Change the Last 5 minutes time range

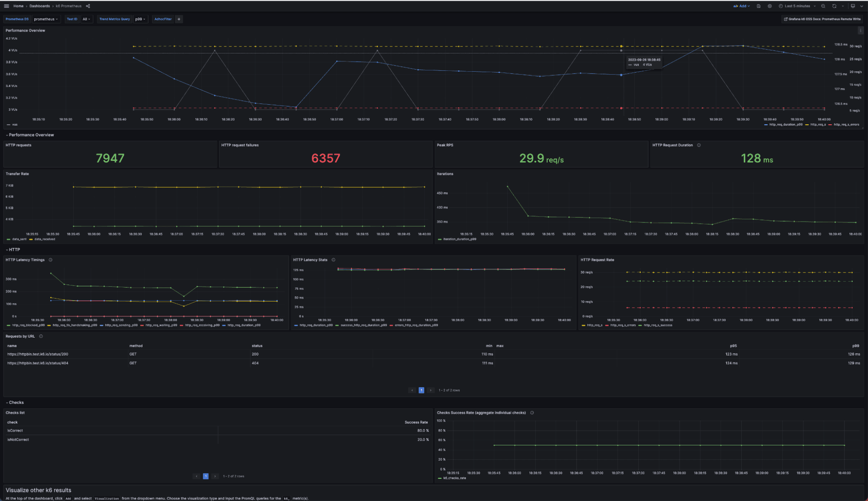[797, 6]
